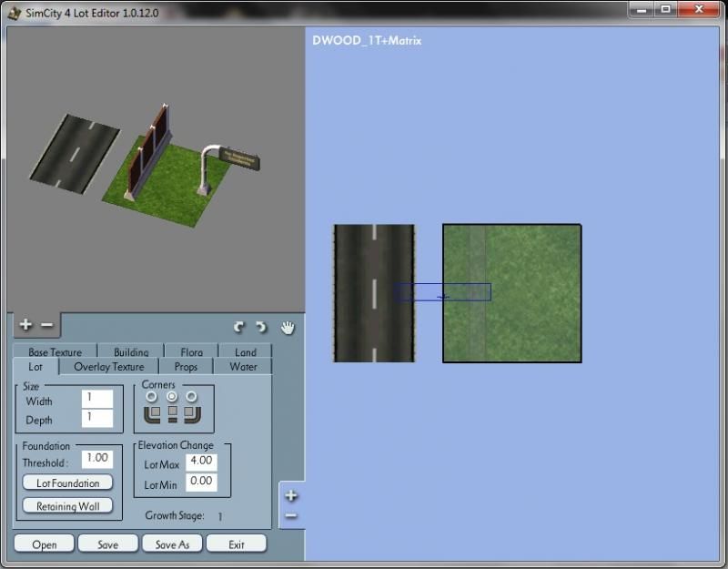Click the Retaining Wall button
This screenshot has height=569, width=728.
click(67, 506)
